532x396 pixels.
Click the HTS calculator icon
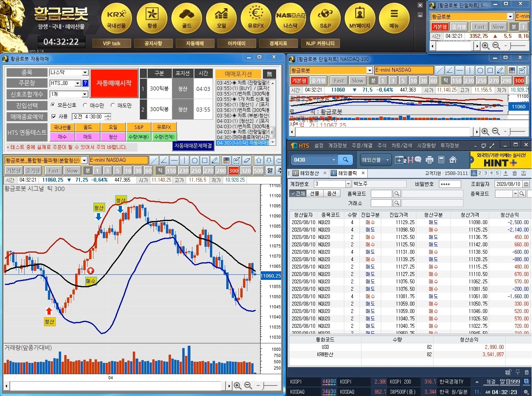(441, 160)
